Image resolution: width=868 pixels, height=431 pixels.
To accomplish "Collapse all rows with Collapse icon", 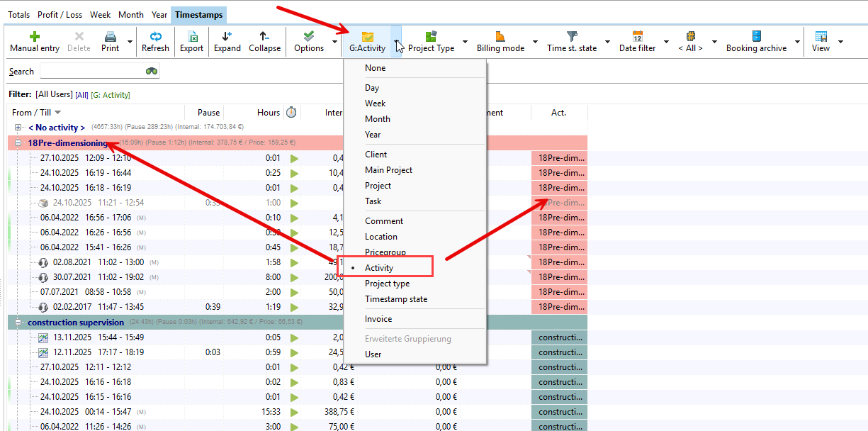I will [x=264, y=37].
